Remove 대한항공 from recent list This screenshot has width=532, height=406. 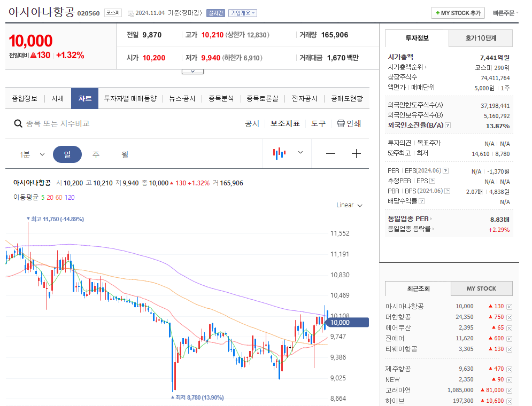(509, 317)
